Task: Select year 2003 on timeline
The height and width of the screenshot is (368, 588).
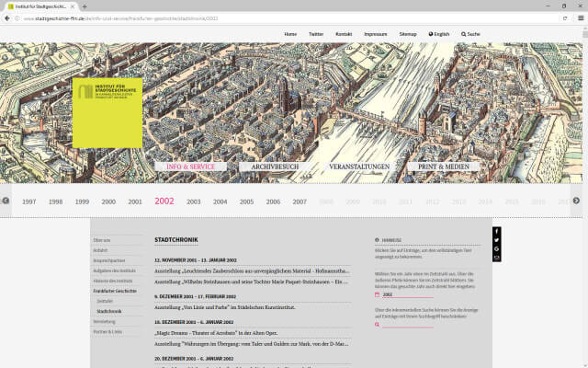Action: (194, 201)
